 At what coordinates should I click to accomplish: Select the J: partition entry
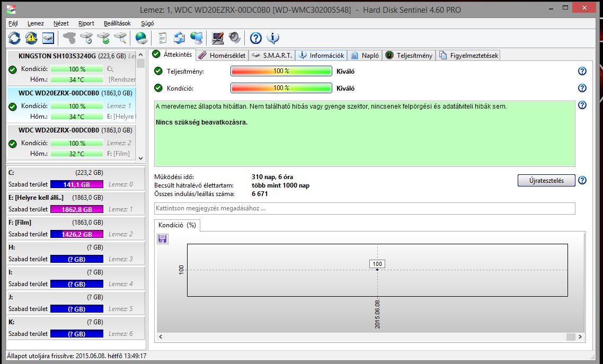pyautogui.click(x=76, y=303)
